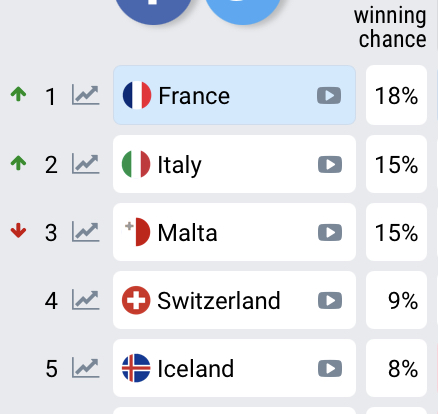Open the France entry
Viewport: 438px width, 414px height.
coord(234,95)
